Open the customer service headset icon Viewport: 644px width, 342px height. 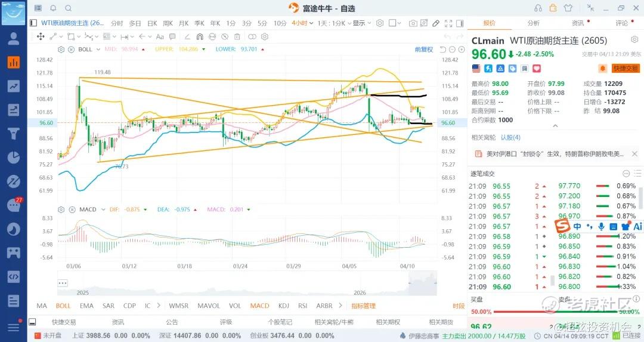(x=538, y=8)
